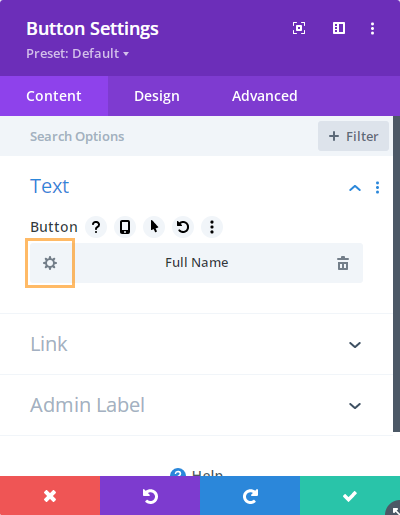Screen dimensions: 400x515
Task: Open Button field three-dot options menu
Action: [x=212, y=227]
